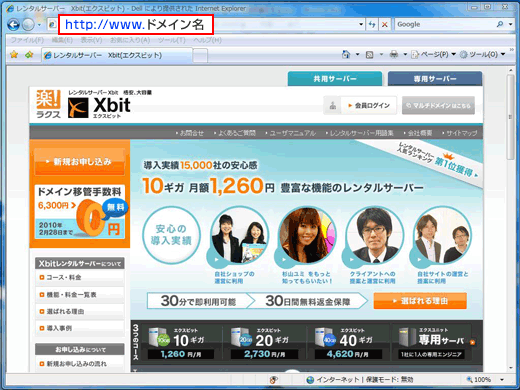The height and width of the screenshot is (390, 520).
Task: Open the お問合せ link
Action: click(190, 133)
